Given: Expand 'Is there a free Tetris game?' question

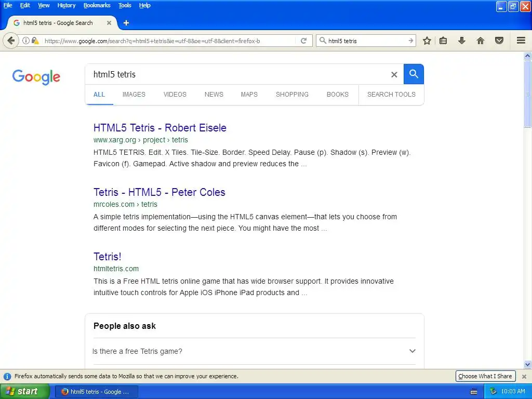Looking at the screenshot, I should click(x=254, y=351).
